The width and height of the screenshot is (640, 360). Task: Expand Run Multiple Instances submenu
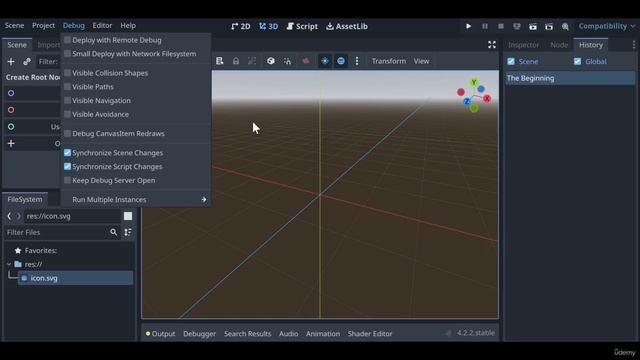click(136, 200)
